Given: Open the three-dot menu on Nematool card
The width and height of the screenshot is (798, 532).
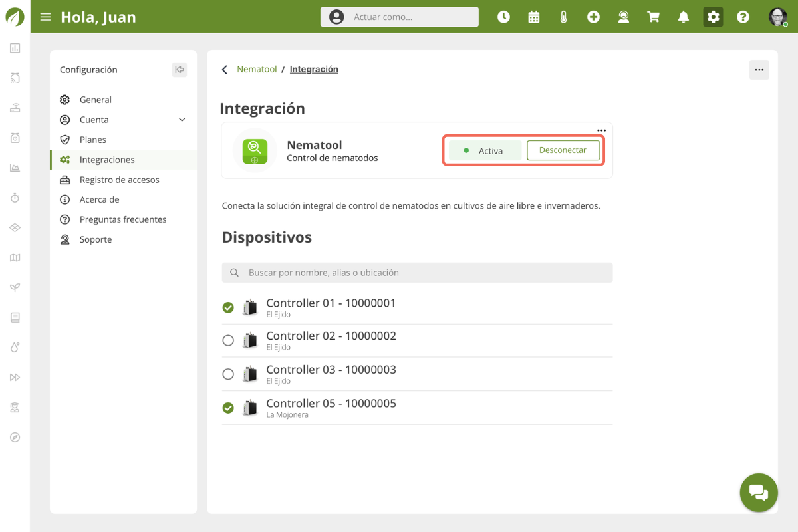Looking at the screenshot, I should click(x=601, y=130).
